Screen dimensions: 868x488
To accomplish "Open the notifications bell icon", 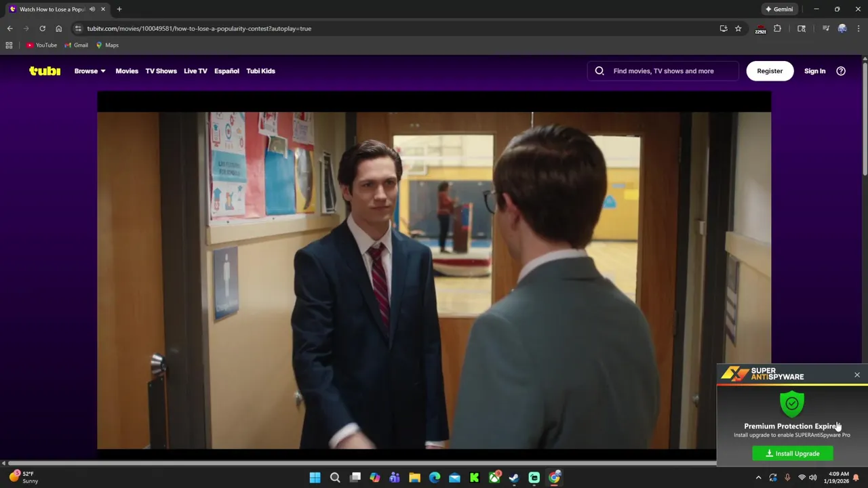I will pyautogui.click(x=856, y=478).
